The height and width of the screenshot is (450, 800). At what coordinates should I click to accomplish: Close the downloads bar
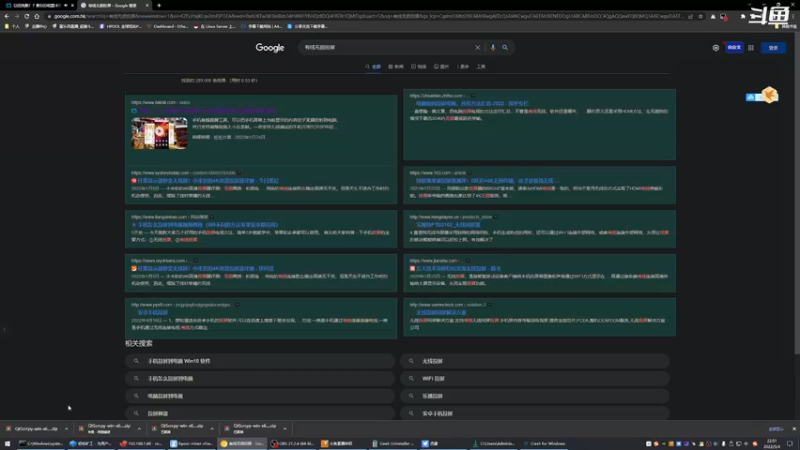click(x=794, y=429)
